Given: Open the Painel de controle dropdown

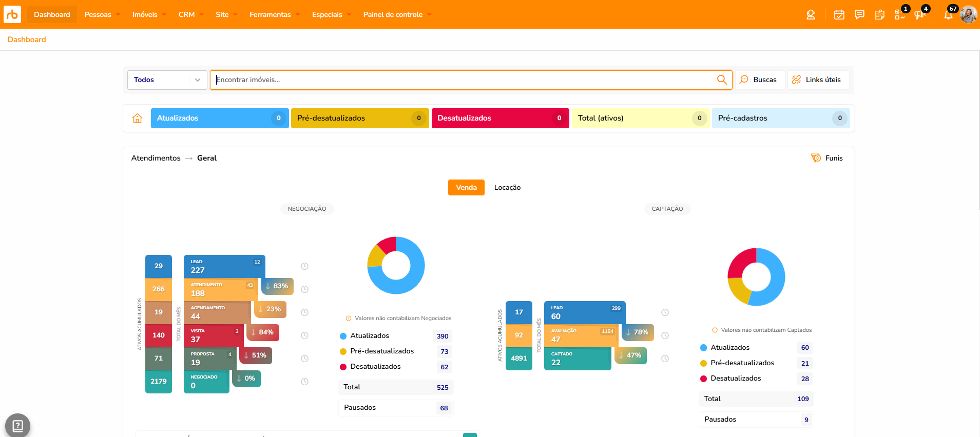Looking at the screenshot, I should pyautogui.click(x=397, y=14).
